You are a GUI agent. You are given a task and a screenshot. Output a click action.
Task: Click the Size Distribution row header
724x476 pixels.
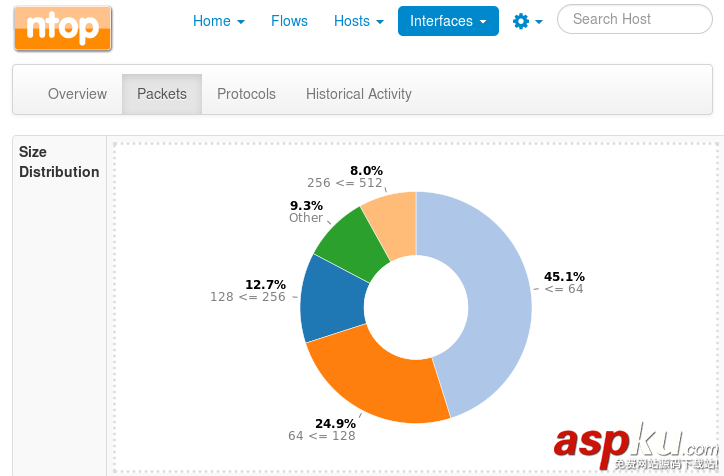59,162
